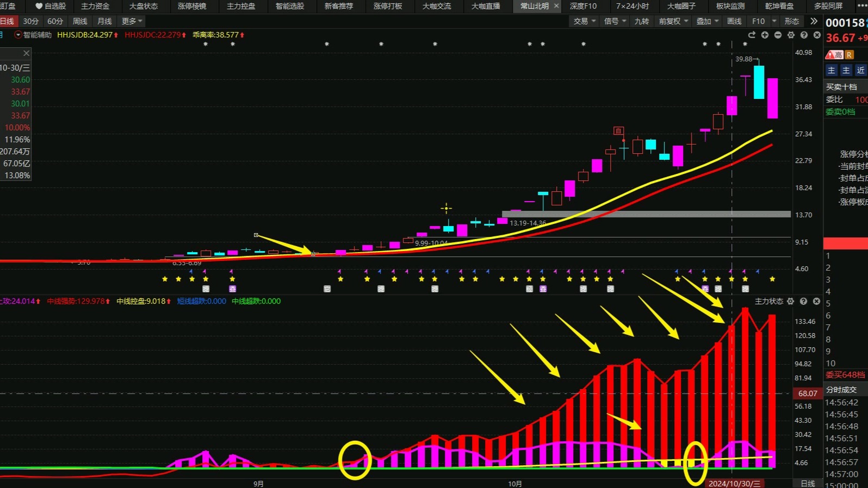Open the 更多 period dropdown
This screenshot has width=868, height=488.
132,21
